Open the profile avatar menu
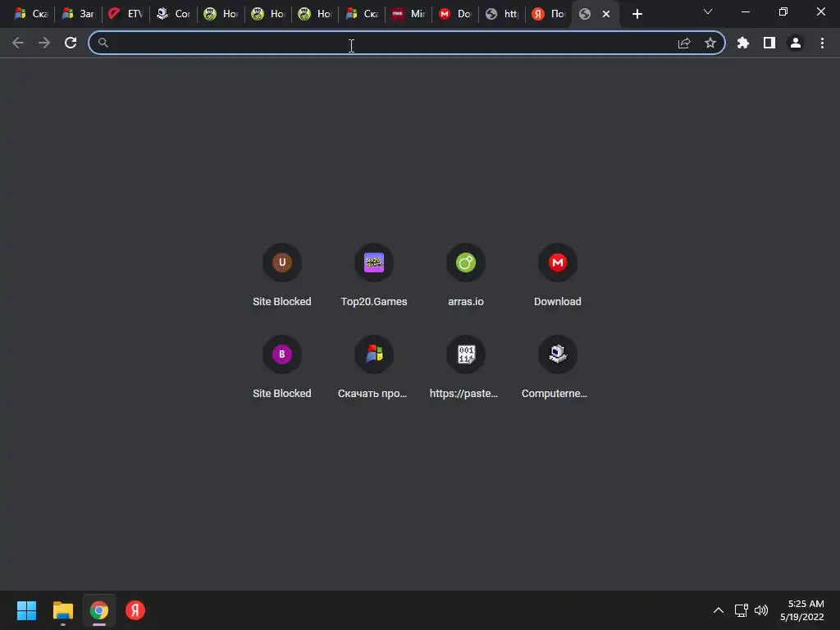 pos(796,43)
